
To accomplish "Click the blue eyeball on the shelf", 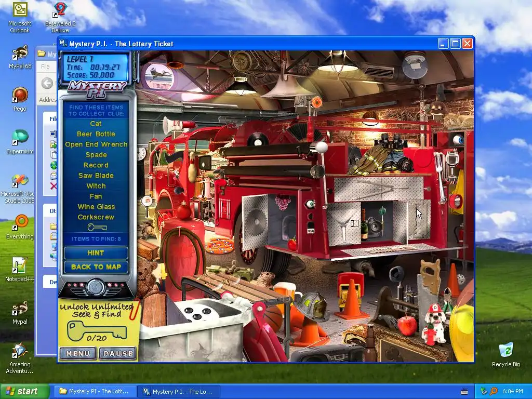I will [x=458, y=139].
